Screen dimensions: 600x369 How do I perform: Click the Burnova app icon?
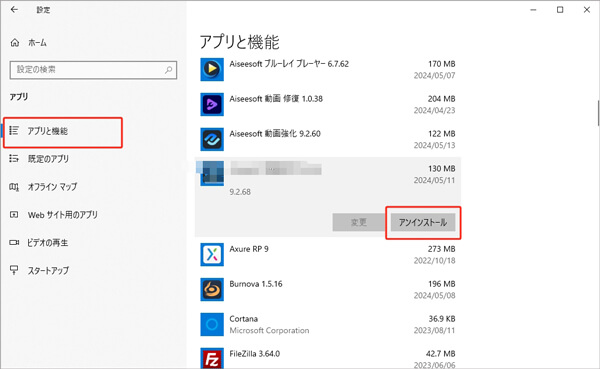(x=212, y=289)
